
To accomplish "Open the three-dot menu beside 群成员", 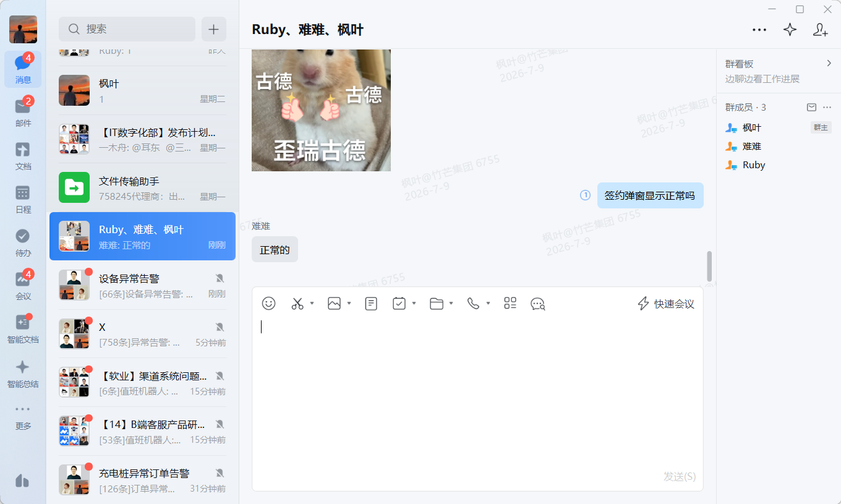I will pyautogui.click(x=827, y=108).
